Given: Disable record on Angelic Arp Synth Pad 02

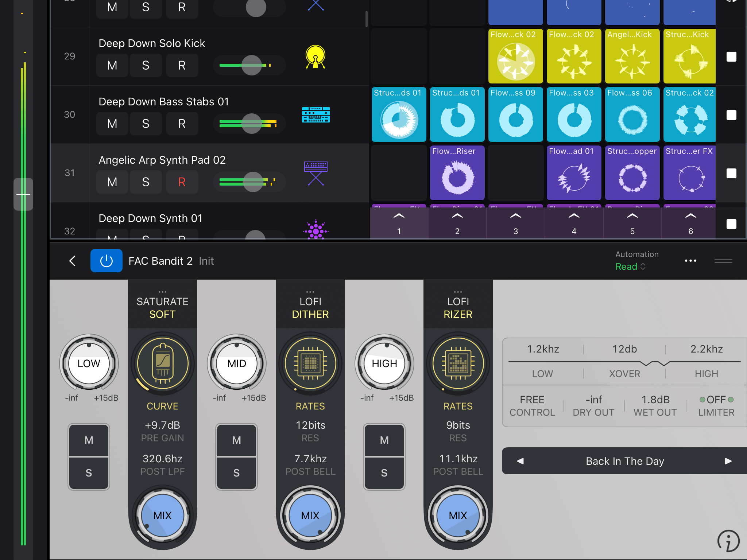Looking at the screenshot, I should (182, 182).
